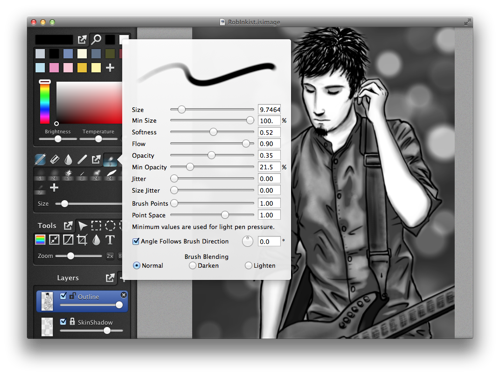Choose the feather-shaped brush preset
Screen dimensions: 500x376
point(111,174)
